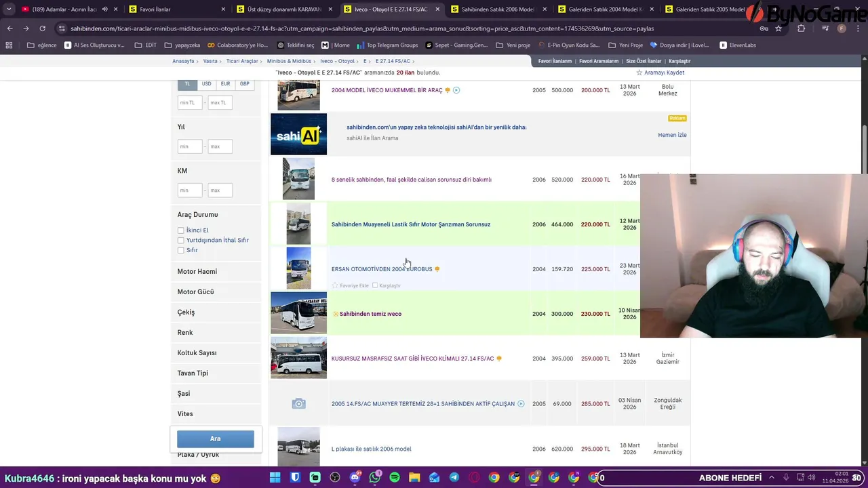This screenshot has width=868, height=488.
Task: Click the Yıl min field
Action: (x=190, y=146)
